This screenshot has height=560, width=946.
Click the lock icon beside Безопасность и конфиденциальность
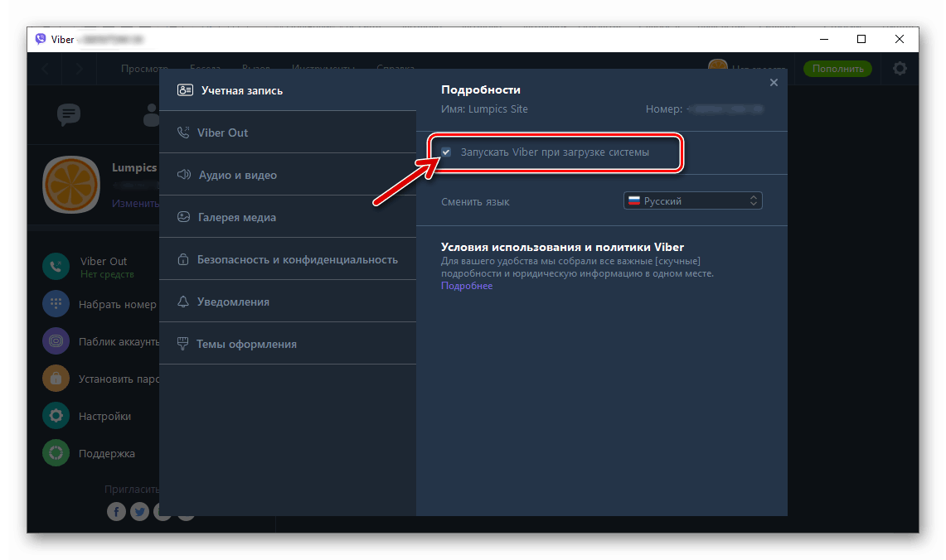coord(182,259)
